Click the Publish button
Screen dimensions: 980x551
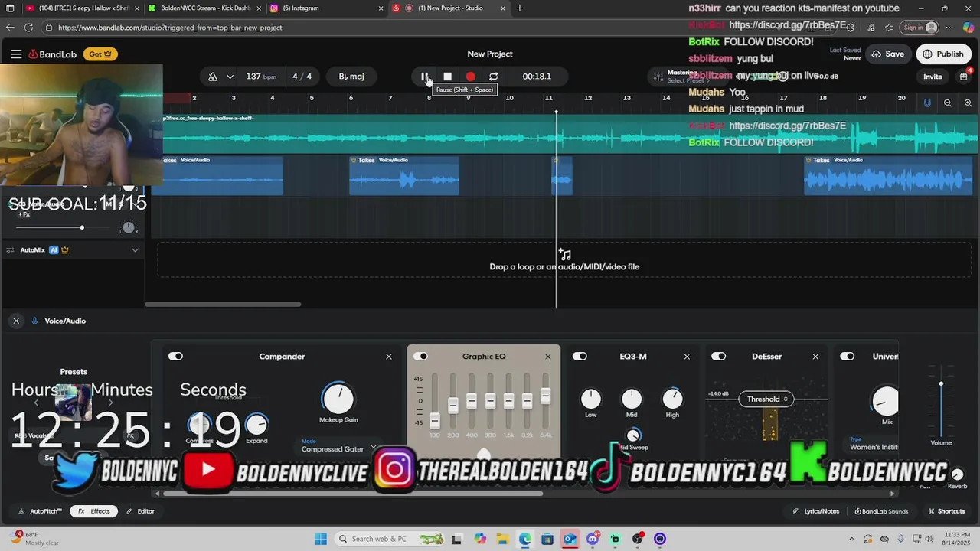[x=942, y=54]
